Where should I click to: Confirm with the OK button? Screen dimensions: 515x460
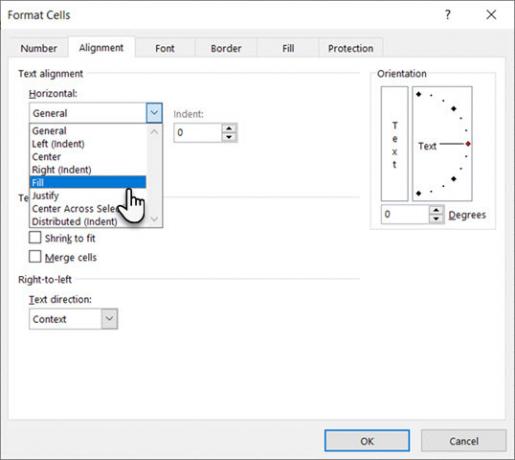pos(367,441)
